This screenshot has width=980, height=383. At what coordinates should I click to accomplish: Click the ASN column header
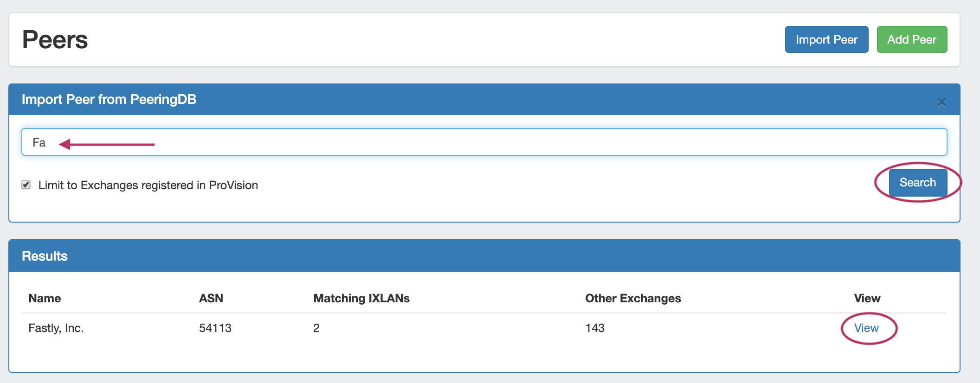tap(211, 298)
